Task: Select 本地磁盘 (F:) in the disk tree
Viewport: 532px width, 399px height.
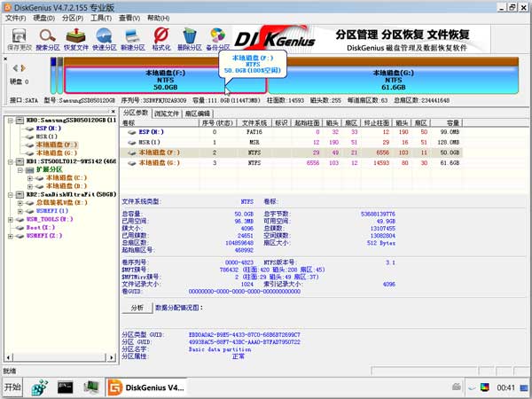Action: coord(57,145)
